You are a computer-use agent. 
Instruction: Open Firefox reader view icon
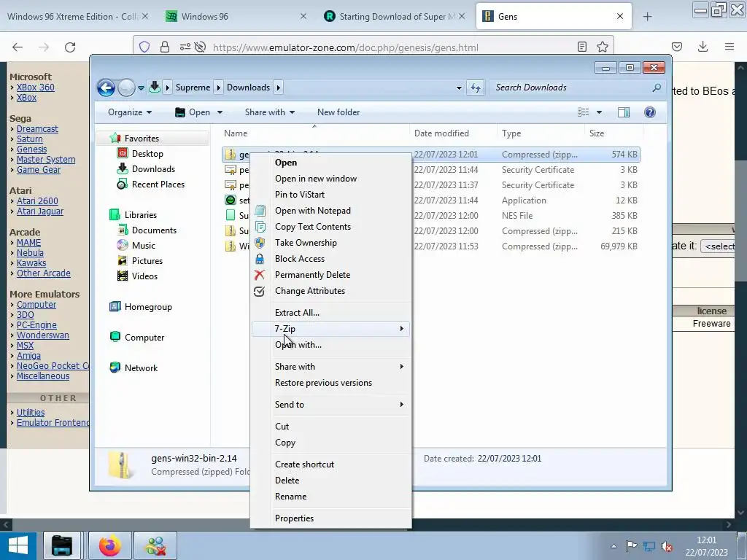coord(581,47)
